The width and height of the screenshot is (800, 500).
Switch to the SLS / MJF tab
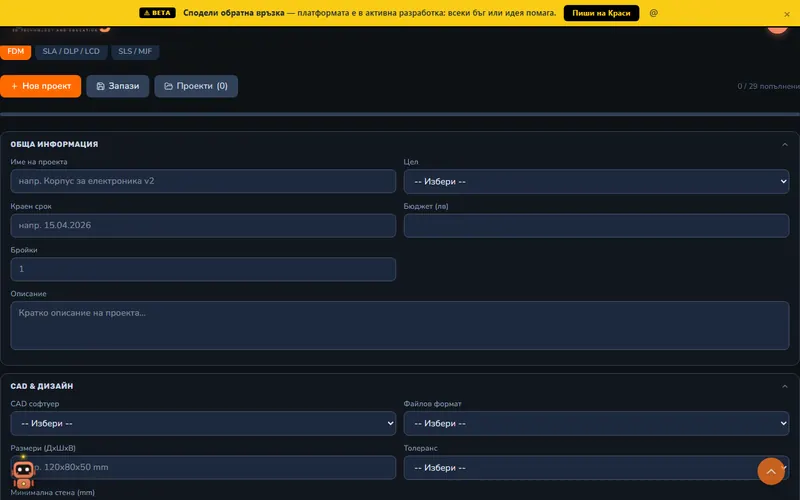tap(135, 52)
